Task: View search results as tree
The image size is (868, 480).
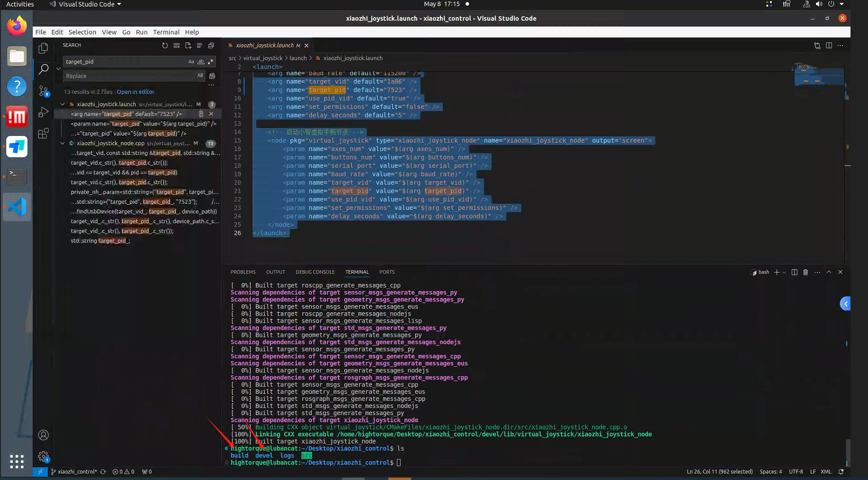Action: click(x=199, y=45)
